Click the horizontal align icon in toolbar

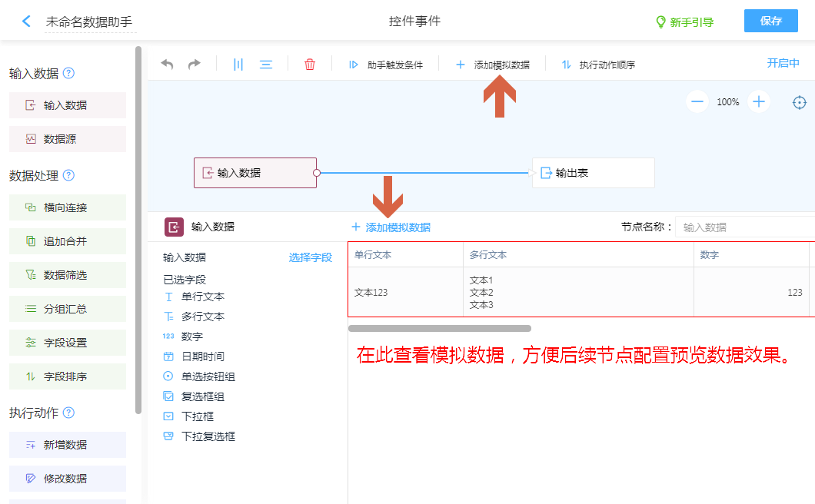(266, 65)
